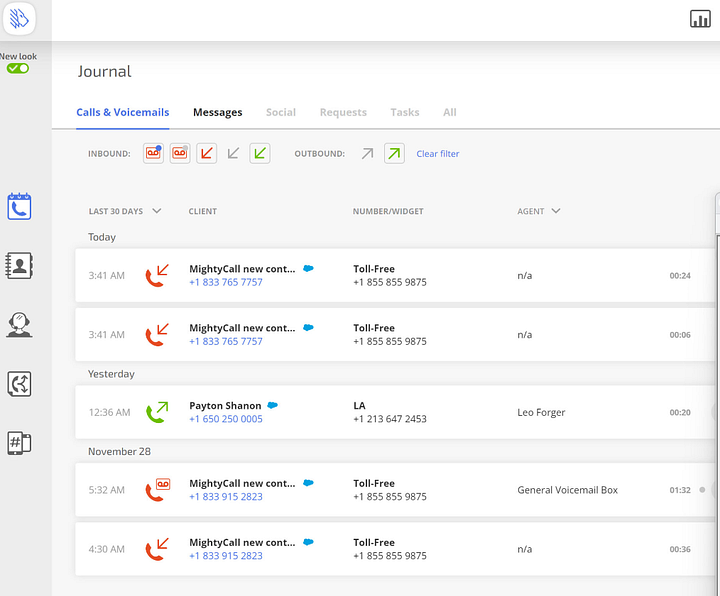Click the Journal page heading
This screenshot has width=720, height=596.
tap(104, 71)
